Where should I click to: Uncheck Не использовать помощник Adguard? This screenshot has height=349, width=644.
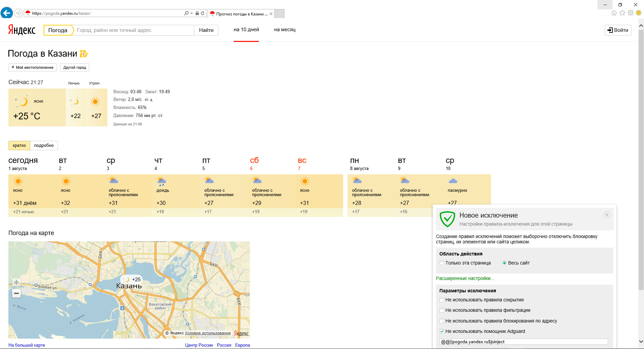[442, 331]
